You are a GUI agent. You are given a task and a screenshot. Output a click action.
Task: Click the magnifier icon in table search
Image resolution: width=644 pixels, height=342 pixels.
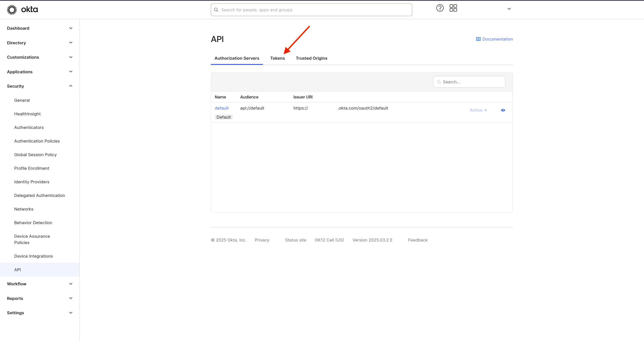point(439,82)
